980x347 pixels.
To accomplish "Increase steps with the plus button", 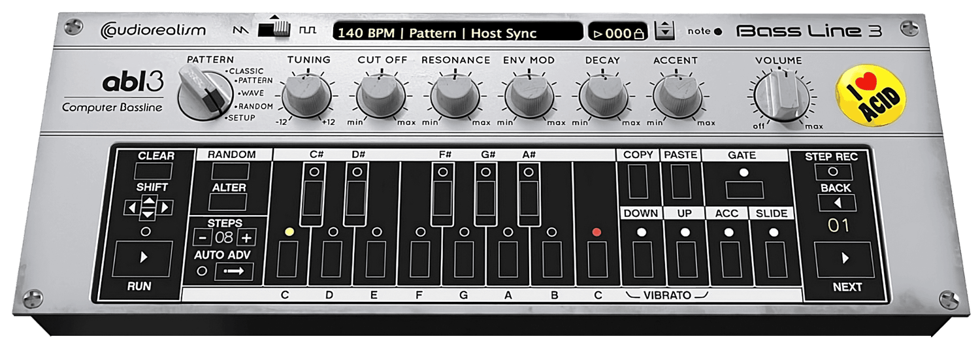I will [x=247, y=237].
